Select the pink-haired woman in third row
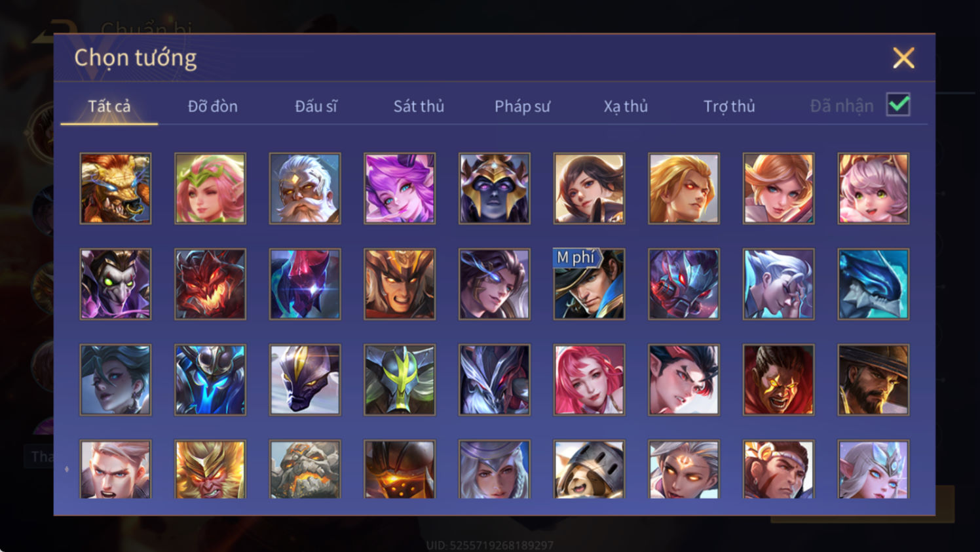Image resolution: width=980 pixels, height=552 pixels. (589, 380)
